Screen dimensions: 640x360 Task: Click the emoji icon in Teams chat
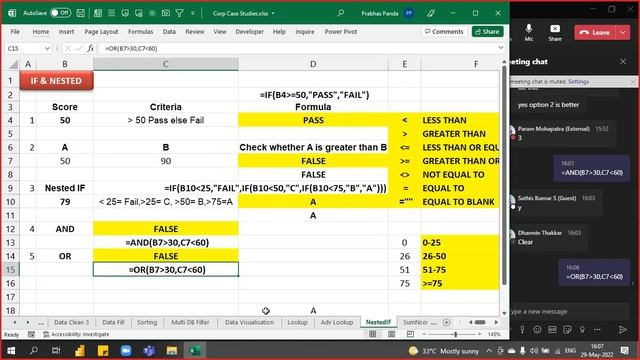537,329
